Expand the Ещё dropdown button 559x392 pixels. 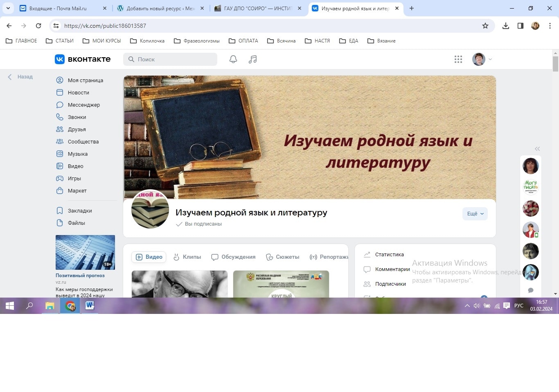point(475,214)
